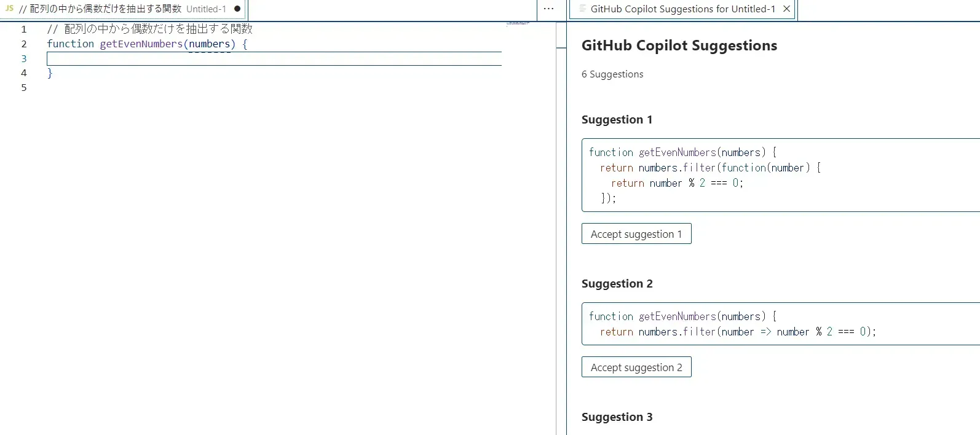
Task: Click line number 5 in the gutter
Action: coord(24,87)
